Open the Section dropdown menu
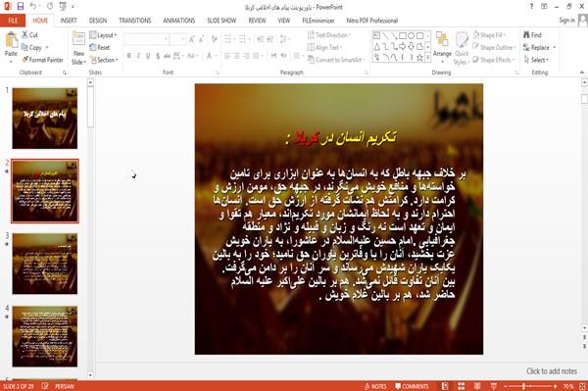Image resolution: width=588 pixels, height=391 pixels. (x=104, y=60)
